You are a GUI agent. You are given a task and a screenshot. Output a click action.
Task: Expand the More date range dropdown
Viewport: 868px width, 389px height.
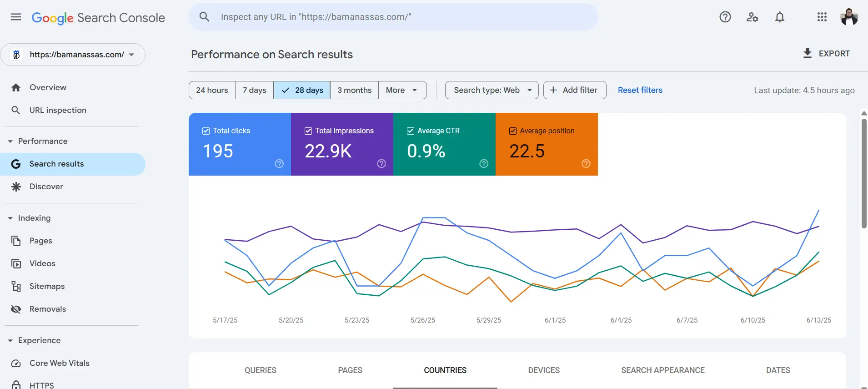pos(402,90)
